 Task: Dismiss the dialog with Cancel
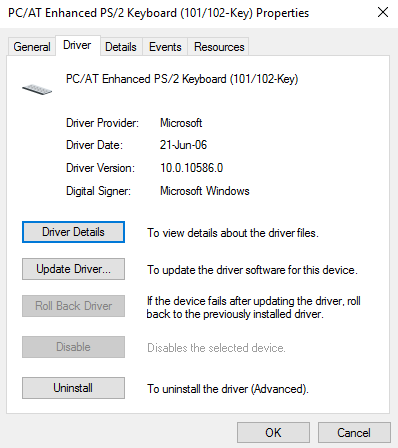coord(354,433)
